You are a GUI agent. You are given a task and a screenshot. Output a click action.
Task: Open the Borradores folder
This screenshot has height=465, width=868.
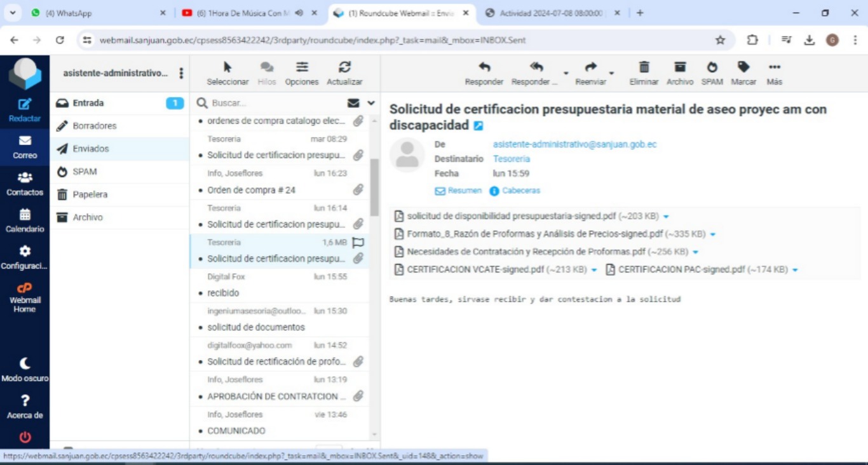click(x=94, y=126)
